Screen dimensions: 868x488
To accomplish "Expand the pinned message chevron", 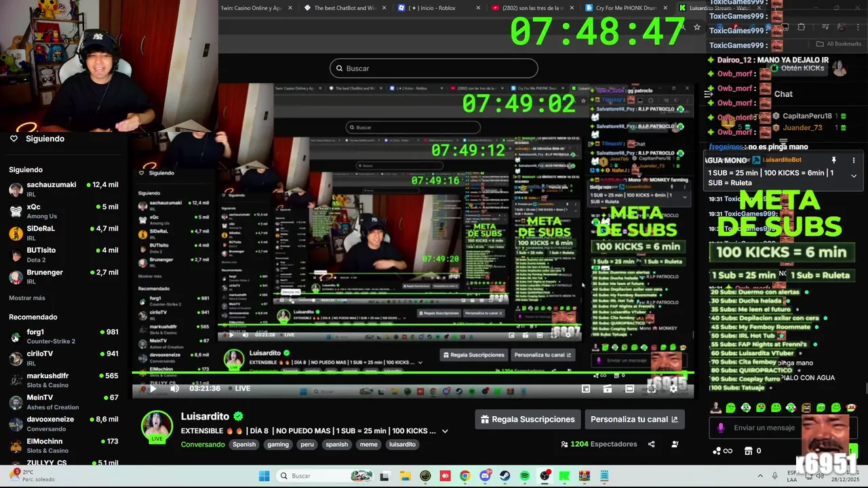I will click(x=854, y=176).
